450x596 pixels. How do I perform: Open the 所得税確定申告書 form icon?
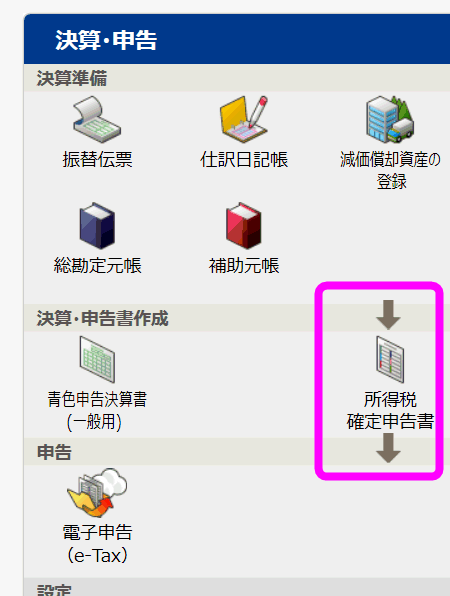pos(390,359)
